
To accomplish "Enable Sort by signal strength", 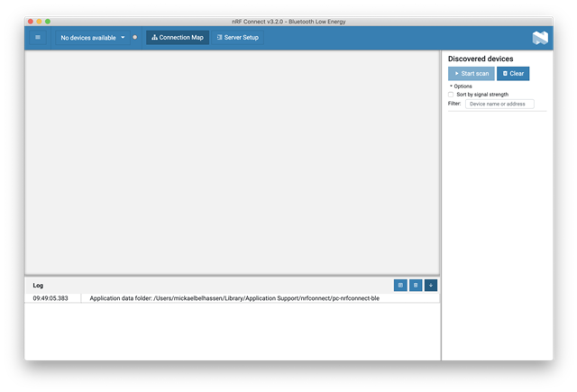I will tap(451, 95).
